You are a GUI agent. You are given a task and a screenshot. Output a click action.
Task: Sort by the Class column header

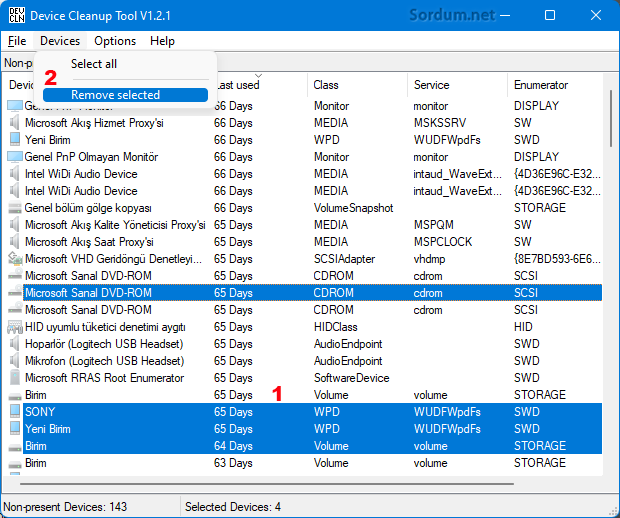(x=357, y=84)
